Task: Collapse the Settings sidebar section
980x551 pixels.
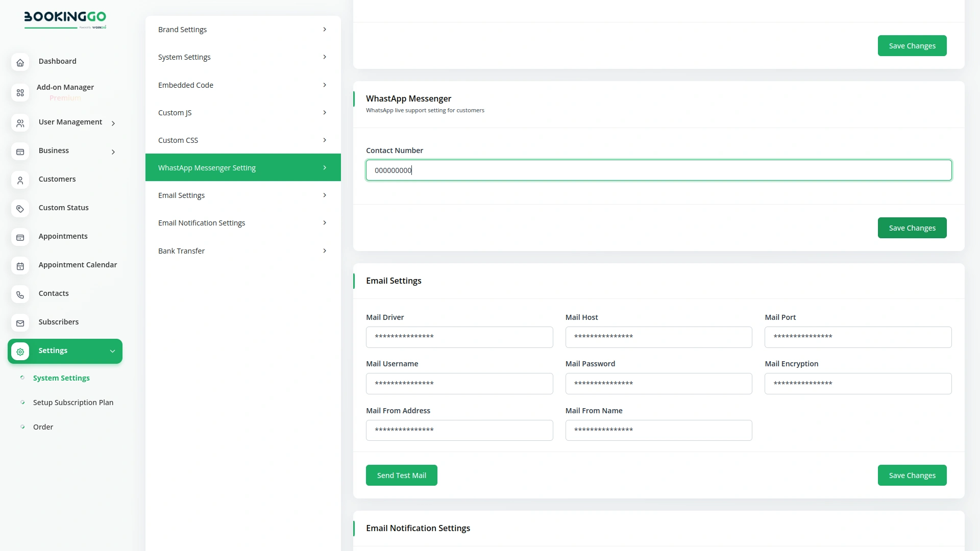Action: click(x=112, y=351)
